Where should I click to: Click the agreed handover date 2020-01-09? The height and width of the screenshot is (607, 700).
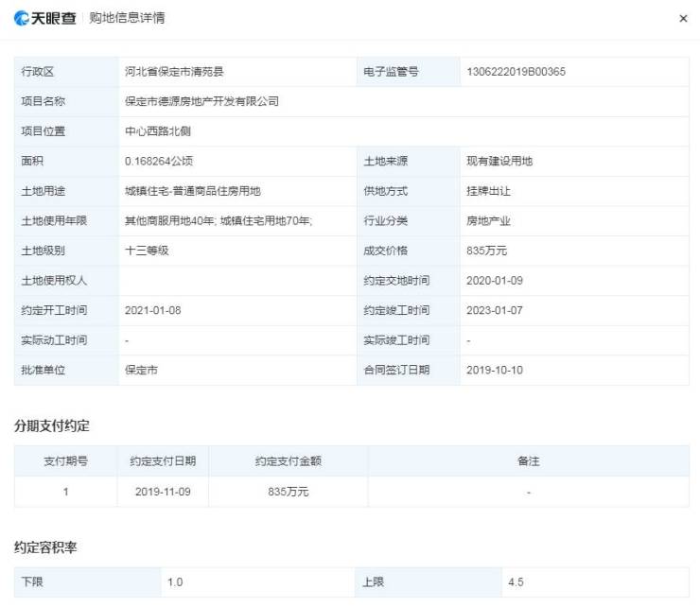click(495, 281)
